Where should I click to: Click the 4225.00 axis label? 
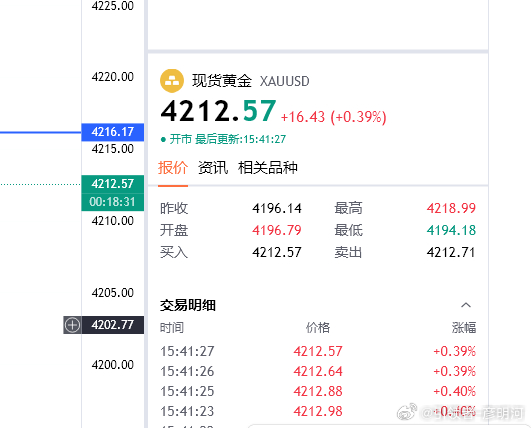(x=112, y=6)
